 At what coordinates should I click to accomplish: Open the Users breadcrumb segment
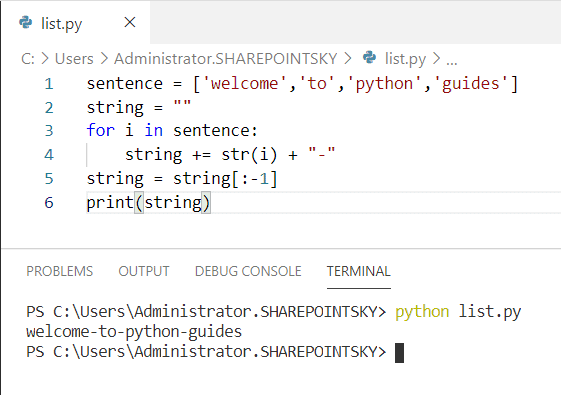[74, 59]
